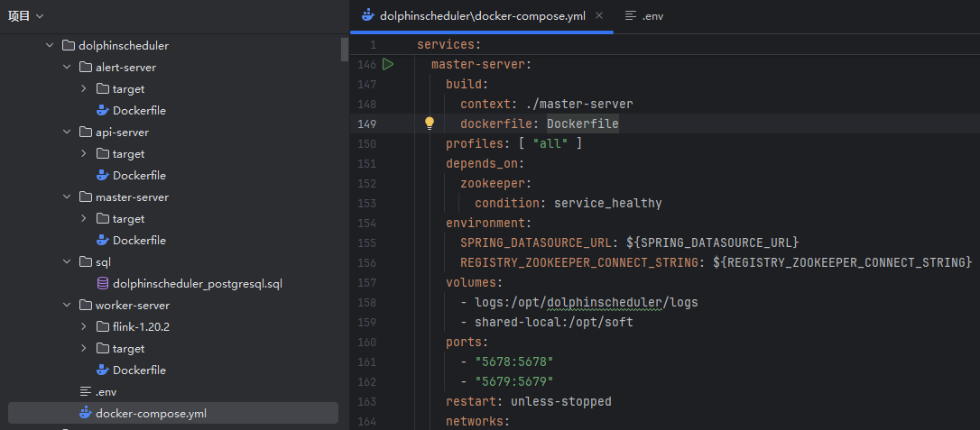
Task: Click unless-stopped restart value
Action: coord(560,401)
